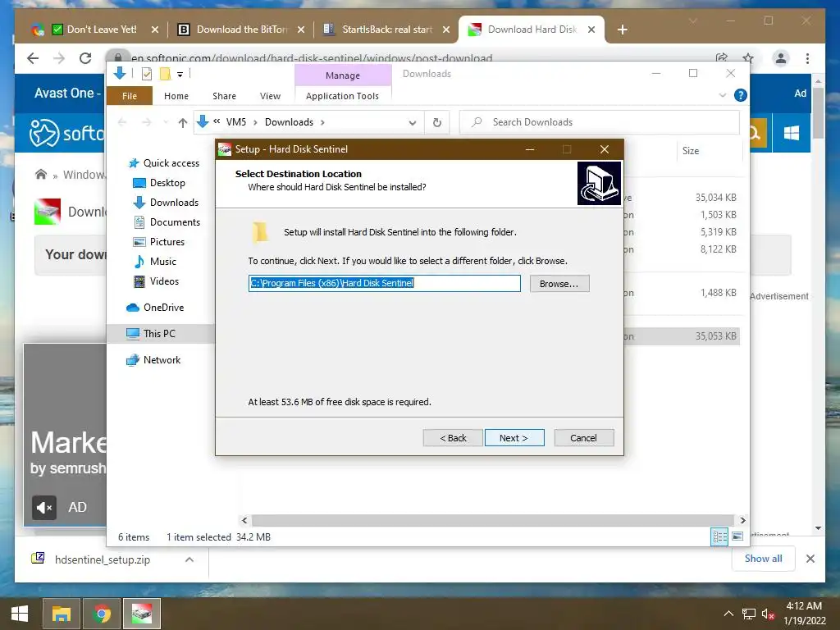Open a new Chrome tab
The height and width of the screenshot is (630, 840).
point(622,30)
